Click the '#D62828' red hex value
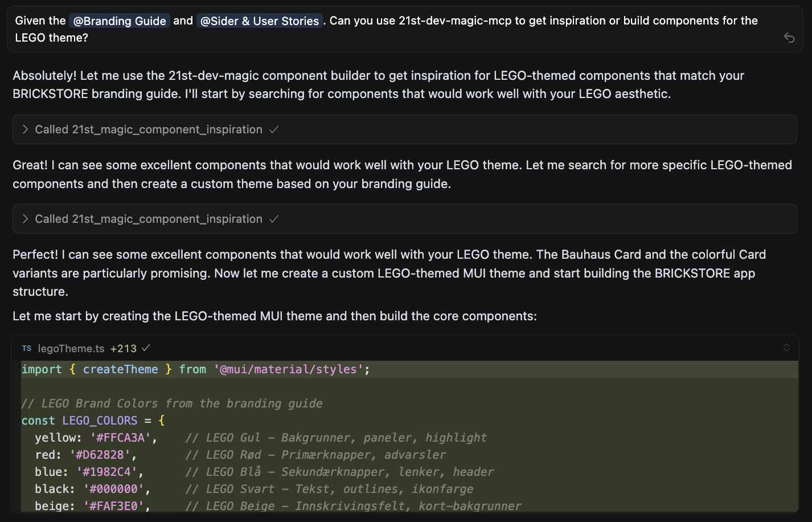Viewport: 812px width, 522px height. pos(100,455)
